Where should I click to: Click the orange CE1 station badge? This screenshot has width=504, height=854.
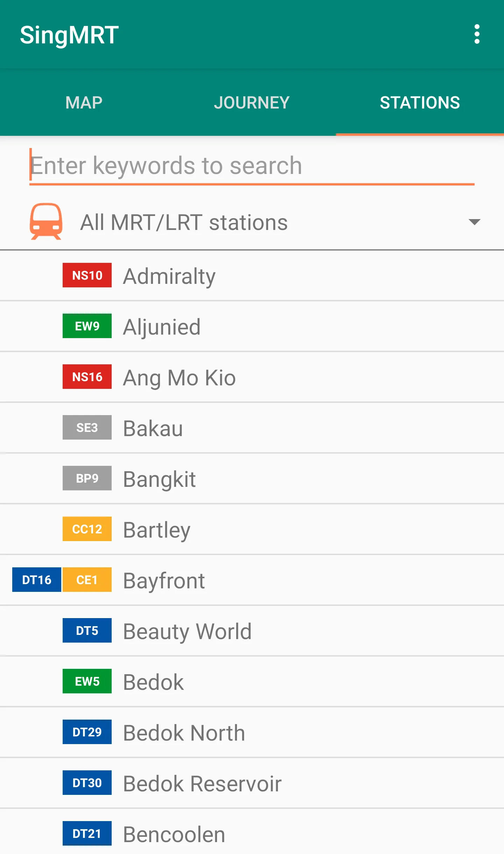pyautogui.click(x=87, y=580)
